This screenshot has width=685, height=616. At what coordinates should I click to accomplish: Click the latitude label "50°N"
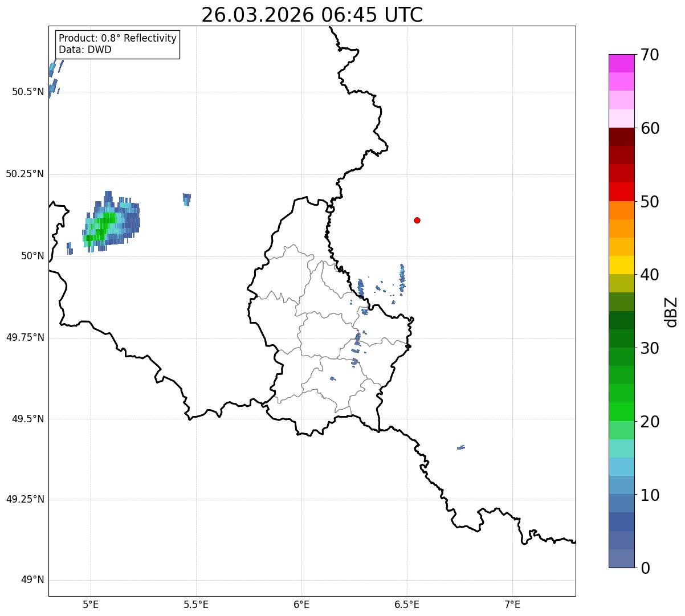32,256
